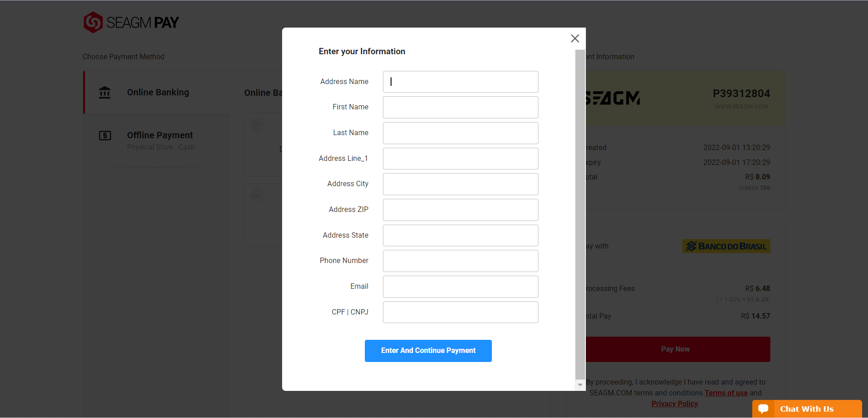Click the Phone Number field
Screen dimensions: 868x418
click(x=460, y=261)
